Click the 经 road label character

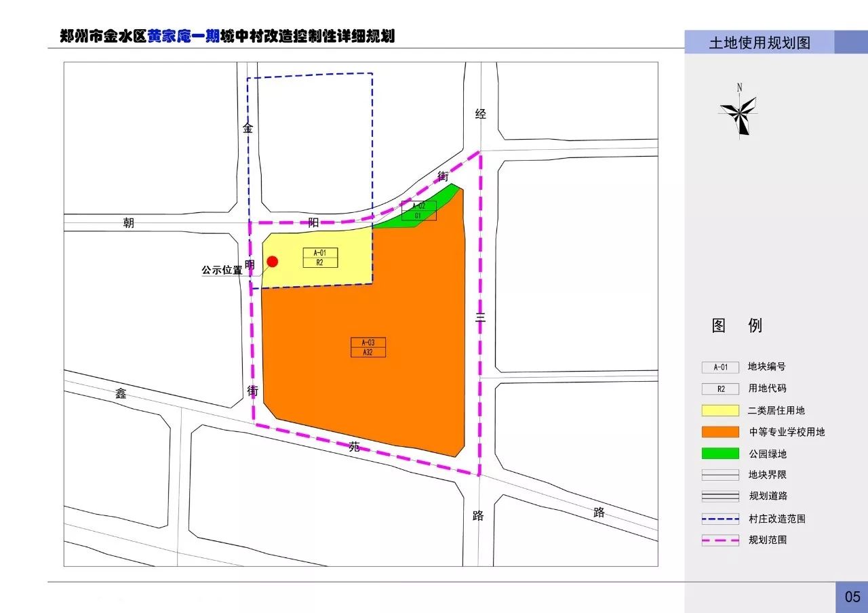tap(480, 114)
